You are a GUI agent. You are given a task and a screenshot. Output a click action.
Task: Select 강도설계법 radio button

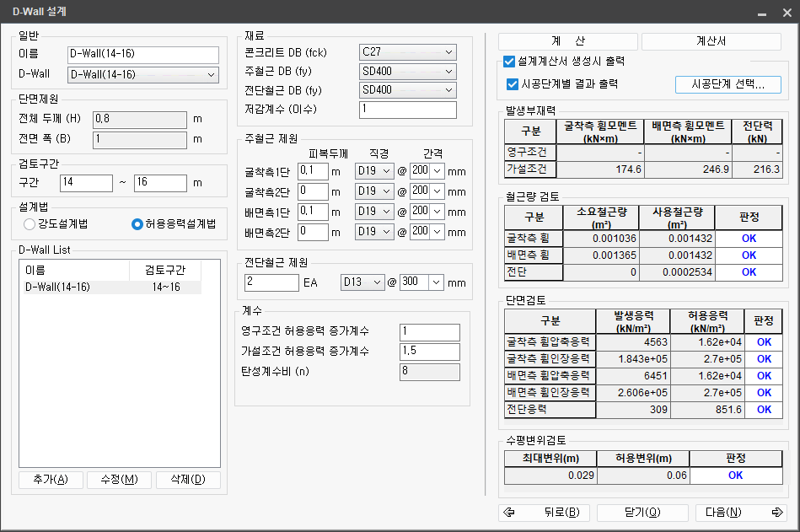(30, 224)
